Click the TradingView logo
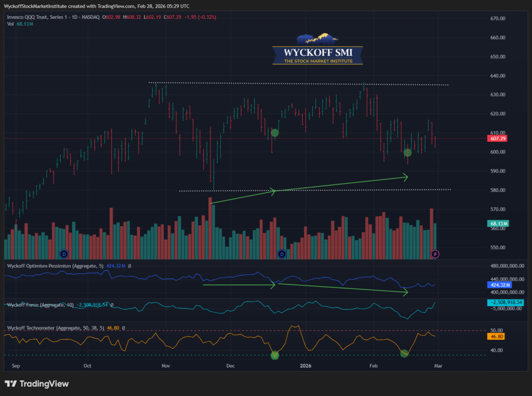Viewport: 532px width, 396px height. pyautogui.click(x=36, y=384)
